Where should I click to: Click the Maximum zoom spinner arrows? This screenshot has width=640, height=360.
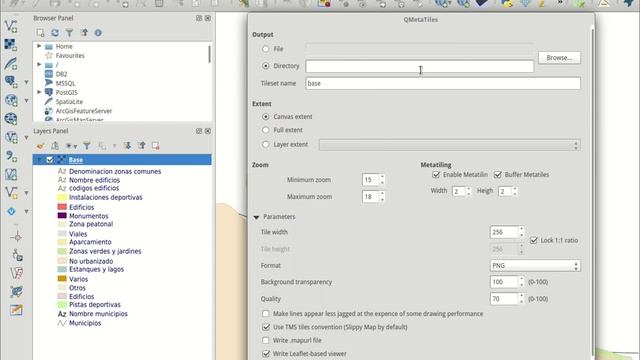[x=382, y=197]
